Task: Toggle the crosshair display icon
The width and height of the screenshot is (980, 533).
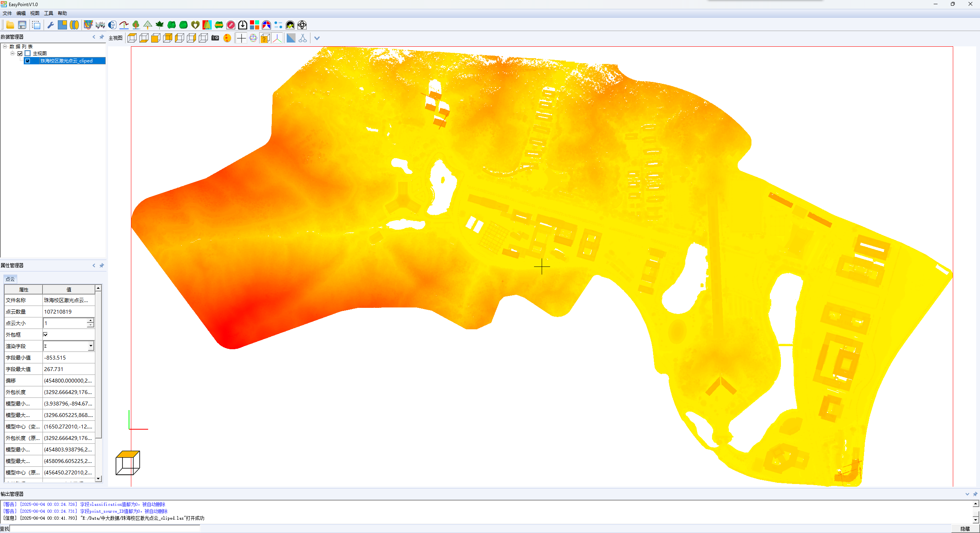Action: 241,38
